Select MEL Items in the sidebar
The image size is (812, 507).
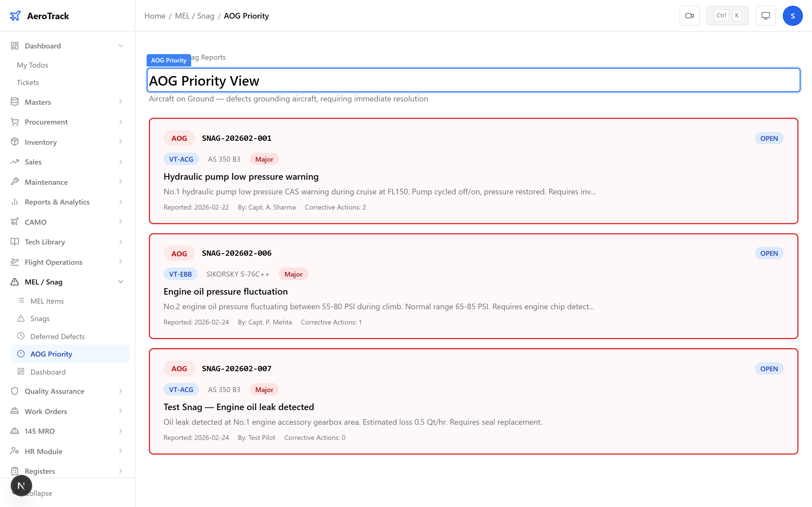coord(47,301)
